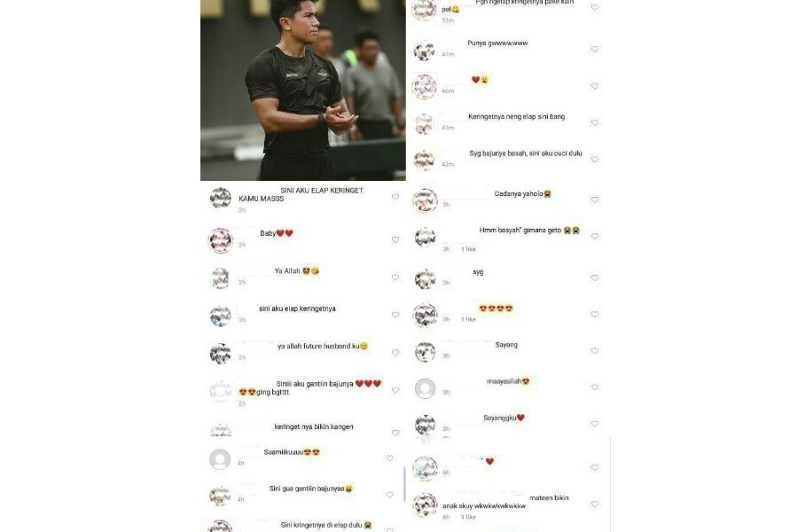Viewport: 798px width, 532px height.
Task: Toggle like on 'Suamiikuuuu' comment
Action: click(389, 458)
